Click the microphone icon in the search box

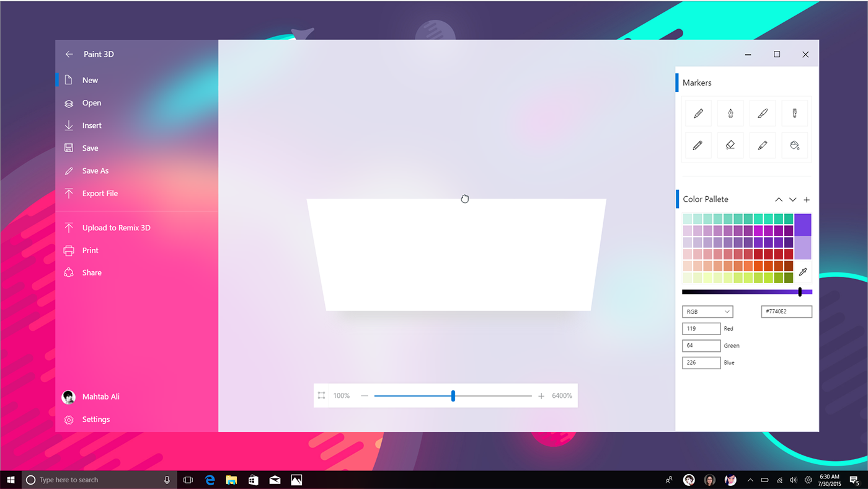[x=167, y=480]
